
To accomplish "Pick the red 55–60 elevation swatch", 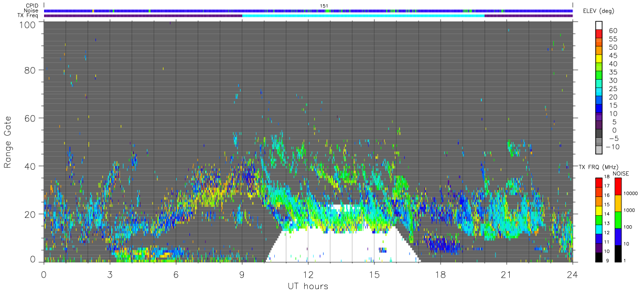I will tap(599, 33).
